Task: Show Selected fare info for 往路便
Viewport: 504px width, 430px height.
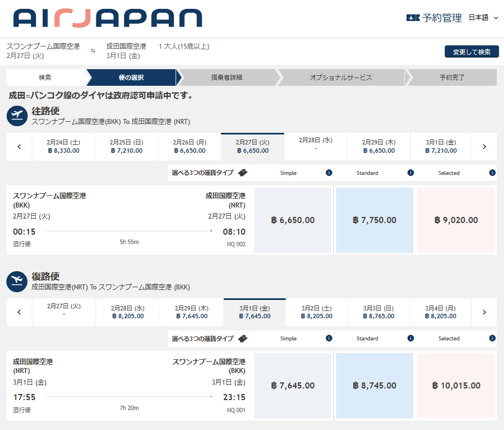Action: [492, 173]
